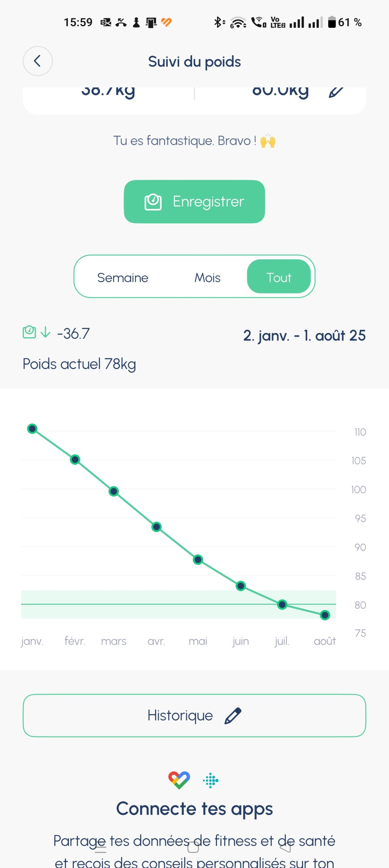Screen dimensions: 389x868
Task: Select the Tout range option
Action: 279,277
